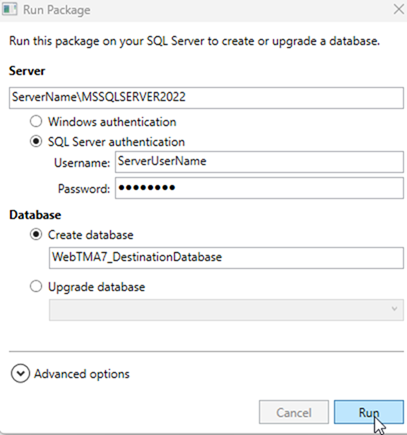Focus the Password field
This screenshot has width=407, height=435.
click(259, 188)
